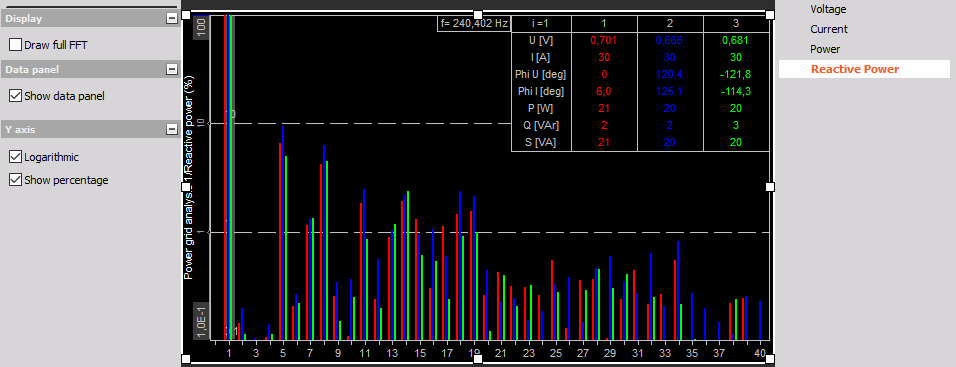Click the blue Phi I value 125,1
Image resolution: width=956 pixels, height=367 pixels.
[x=669, y=92]
